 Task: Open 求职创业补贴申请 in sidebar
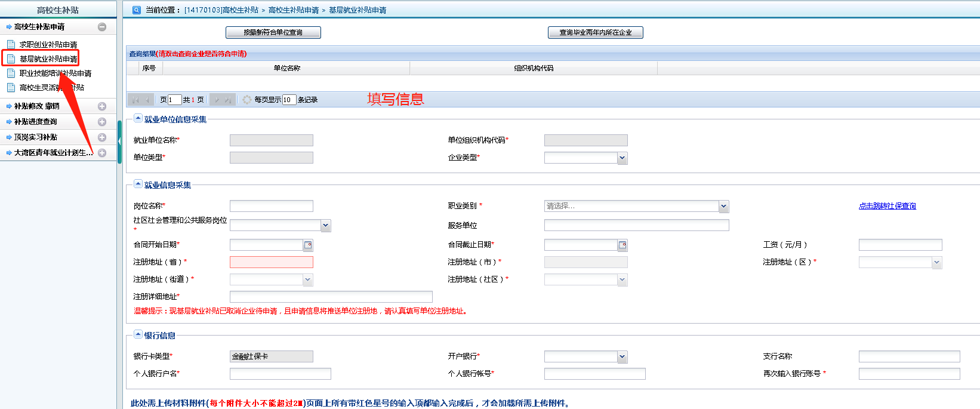click(48, 45)
